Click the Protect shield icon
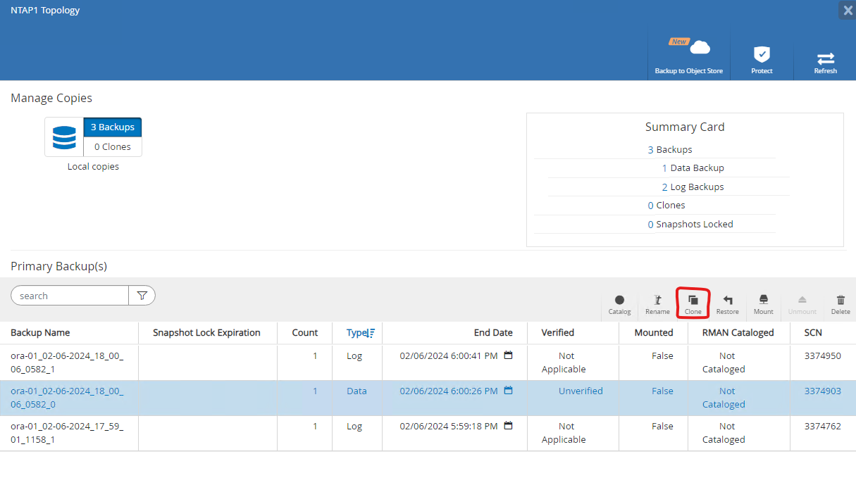This screenshot has height=504, width=856. coord(762,56)
